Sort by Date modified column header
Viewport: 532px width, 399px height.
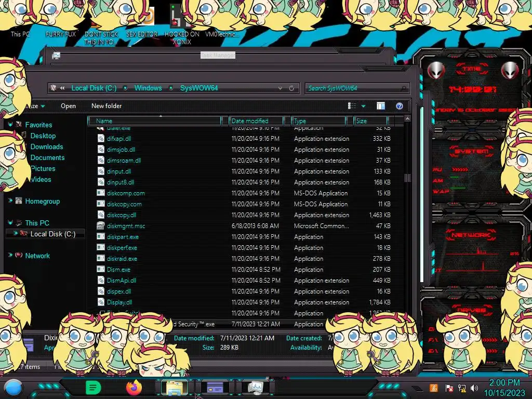[256, 121]
